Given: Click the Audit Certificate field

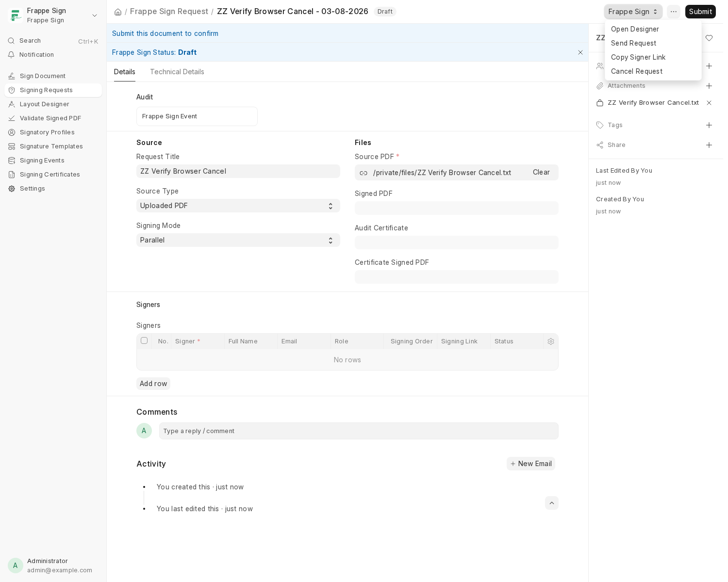Looking at the screenshot, I should click(x=457, y=242).
